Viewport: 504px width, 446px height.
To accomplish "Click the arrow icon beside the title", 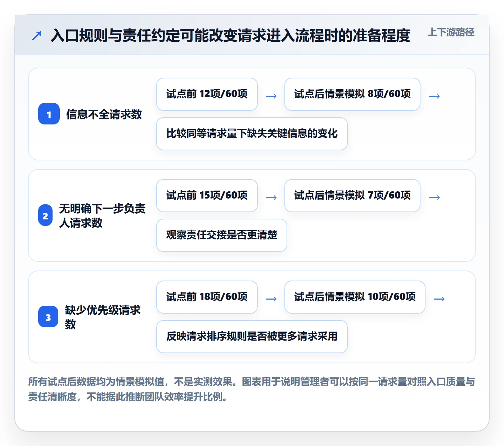I will click(37, 36).
